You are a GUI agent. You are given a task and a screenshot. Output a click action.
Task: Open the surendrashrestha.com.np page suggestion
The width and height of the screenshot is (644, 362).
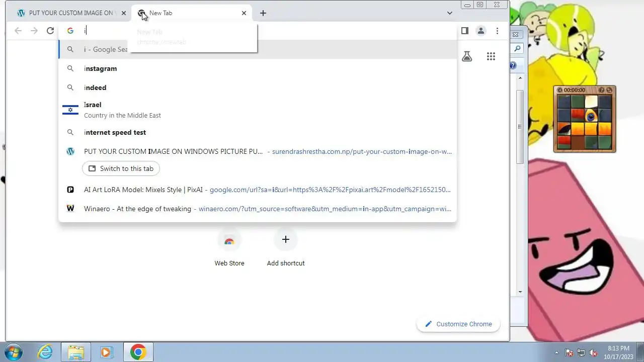pyautogui.click(x=258, y=151)
